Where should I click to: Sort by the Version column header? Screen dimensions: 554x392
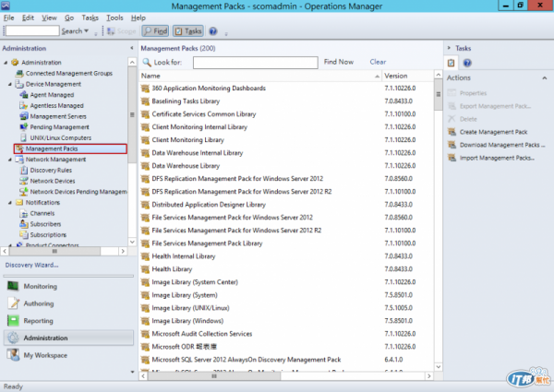[x=407, y=76]
